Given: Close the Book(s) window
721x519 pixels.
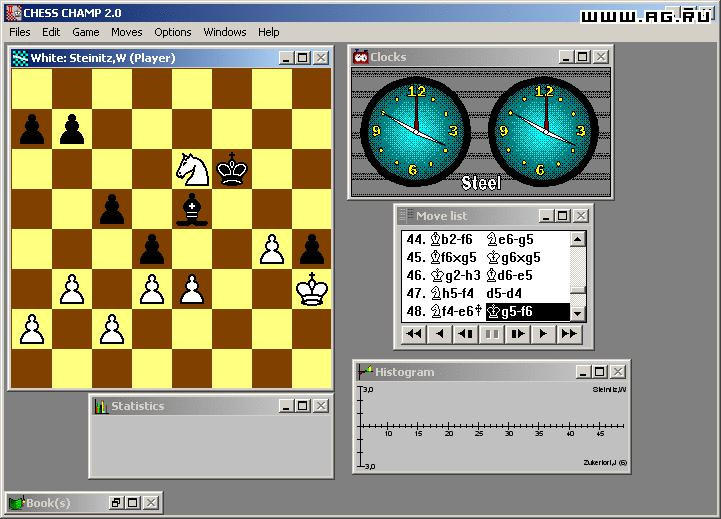Looking at the screenshot, I should point(151,502).
